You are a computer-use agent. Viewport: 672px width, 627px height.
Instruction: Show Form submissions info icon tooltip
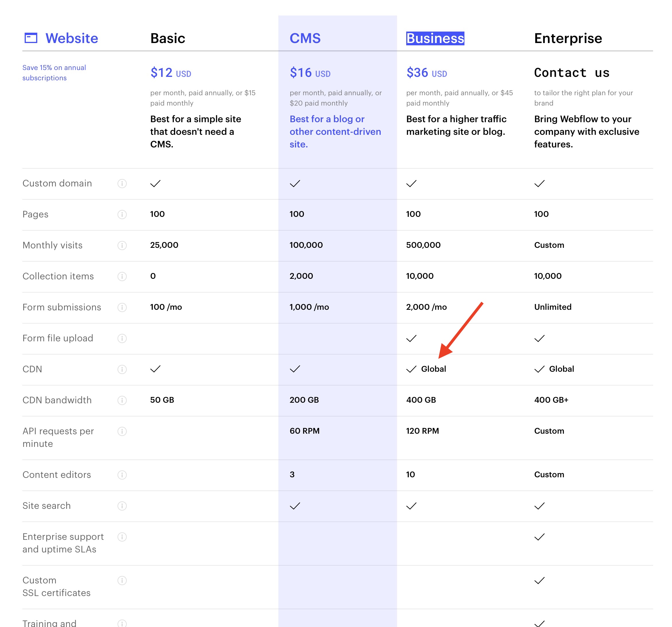122,307
